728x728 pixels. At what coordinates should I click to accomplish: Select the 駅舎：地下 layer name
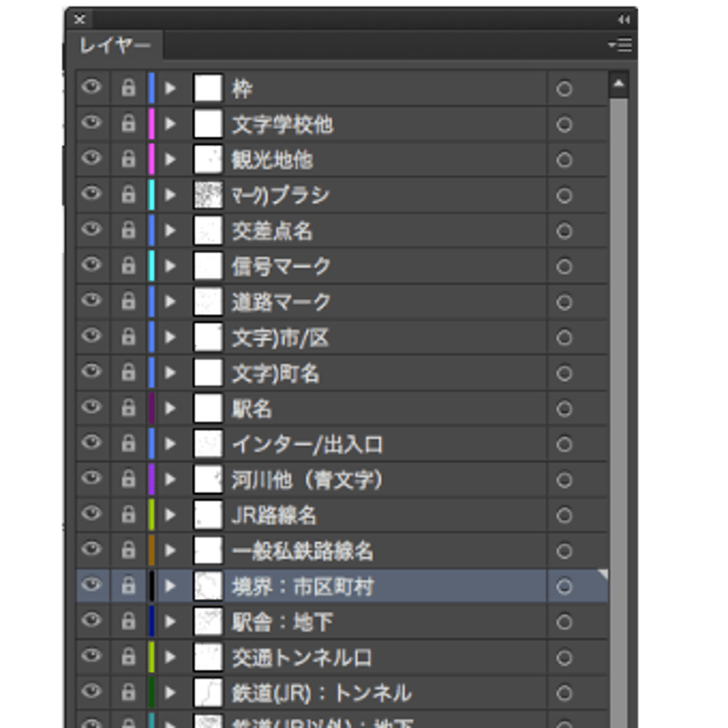point(282,622)
